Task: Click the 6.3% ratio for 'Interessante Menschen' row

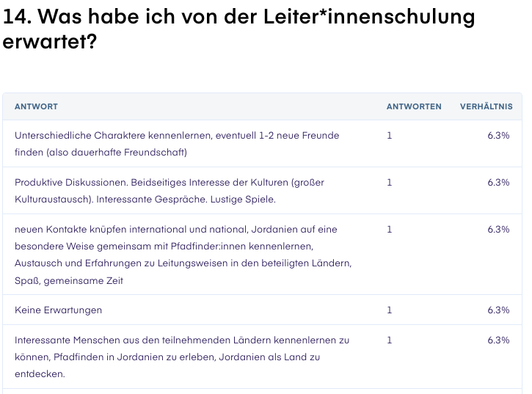Action: pos(498,340)
